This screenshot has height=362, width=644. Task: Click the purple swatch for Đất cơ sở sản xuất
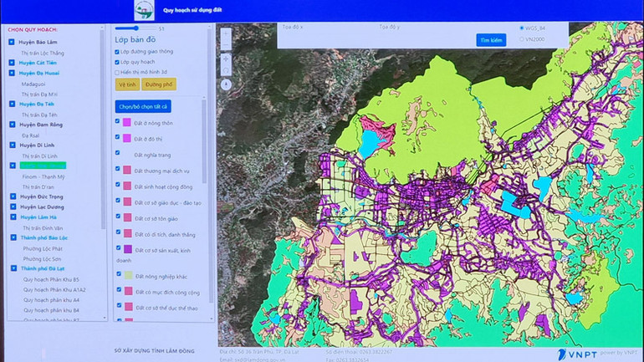[x=127, y=249]
